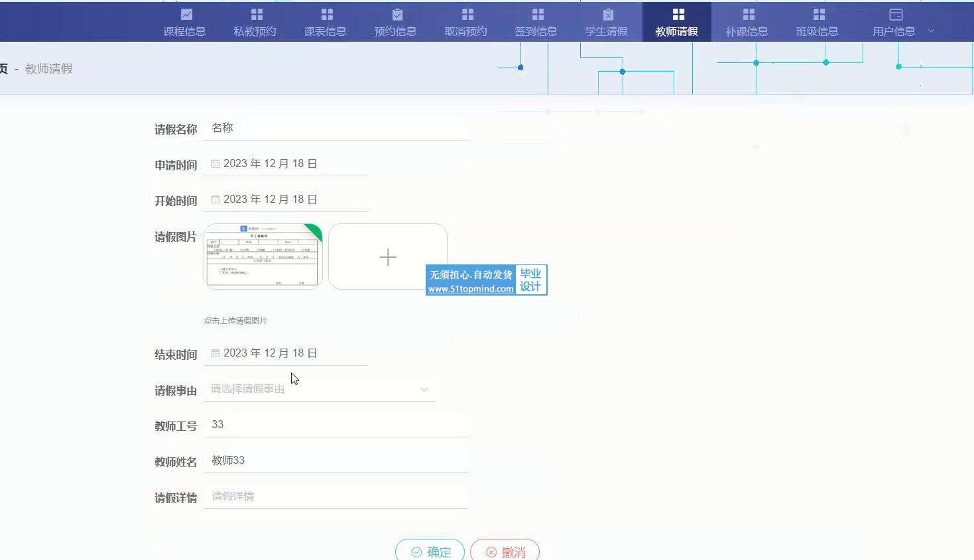Viewport: 974px width, 560px height.
Task: Click the 课程信息 chart icon
Action: 186,15
